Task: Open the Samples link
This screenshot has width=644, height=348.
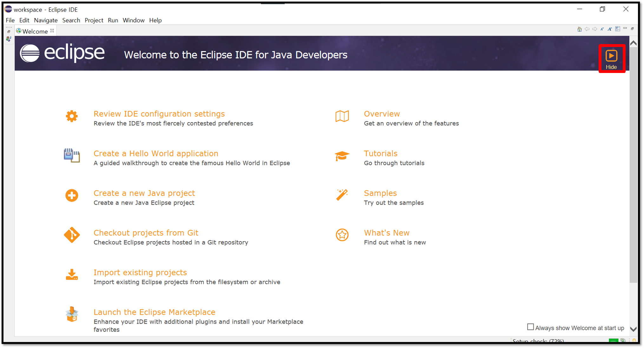Action: [380, 193]
